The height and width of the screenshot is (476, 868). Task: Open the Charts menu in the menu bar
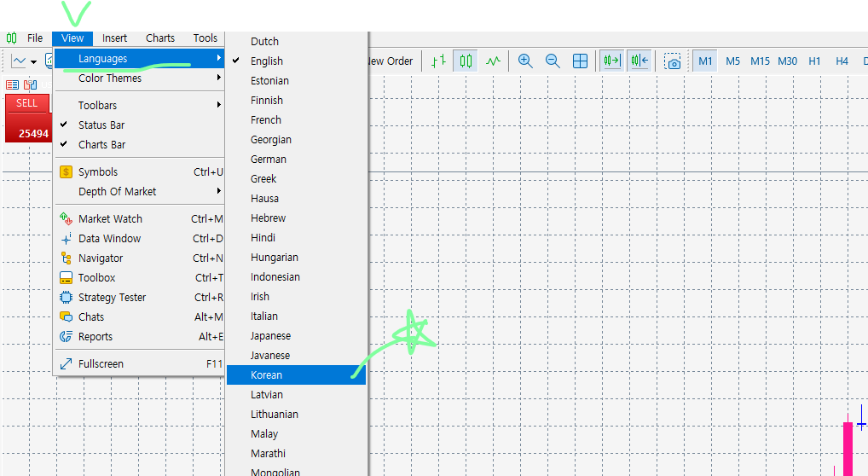pyautogui.click(x=160, y=38)
